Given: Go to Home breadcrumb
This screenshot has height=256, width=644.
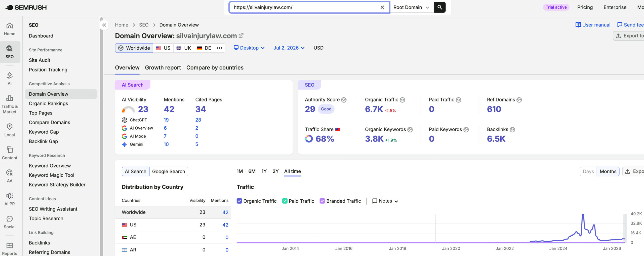Looking at the screenshot, I should [x=122, y=25].
